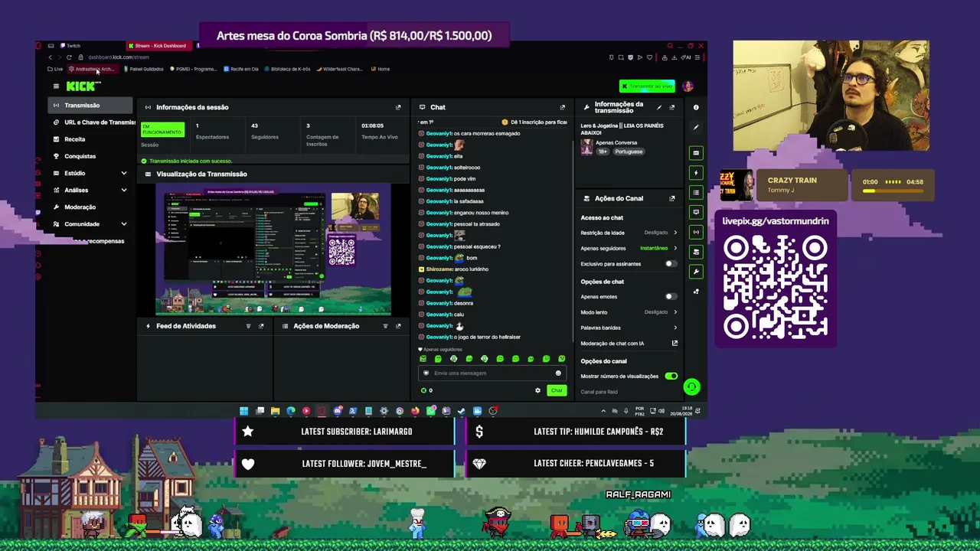Toggle the list icon in right rail
The height and width of the screenshot is (551, 980).
(696, 192)
